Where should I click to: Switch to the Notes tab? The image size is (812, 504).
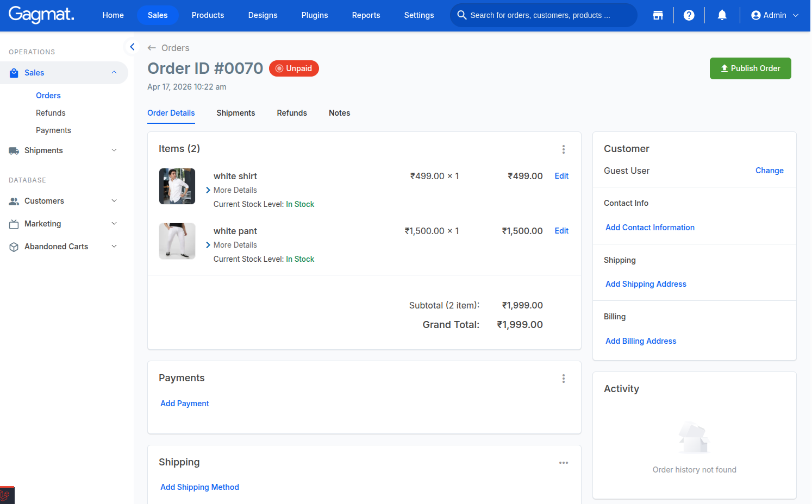pyautogui.click(x=340, y=113)
